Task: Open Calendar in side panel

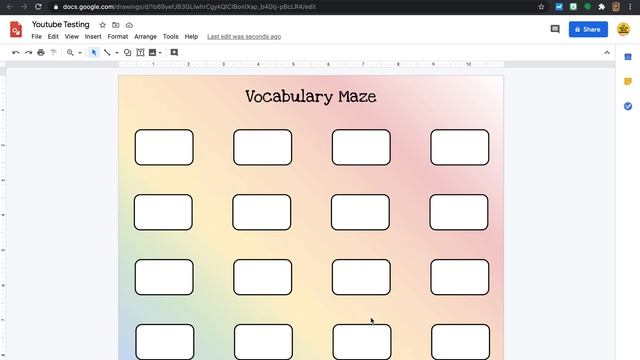Action: [628, 57]
